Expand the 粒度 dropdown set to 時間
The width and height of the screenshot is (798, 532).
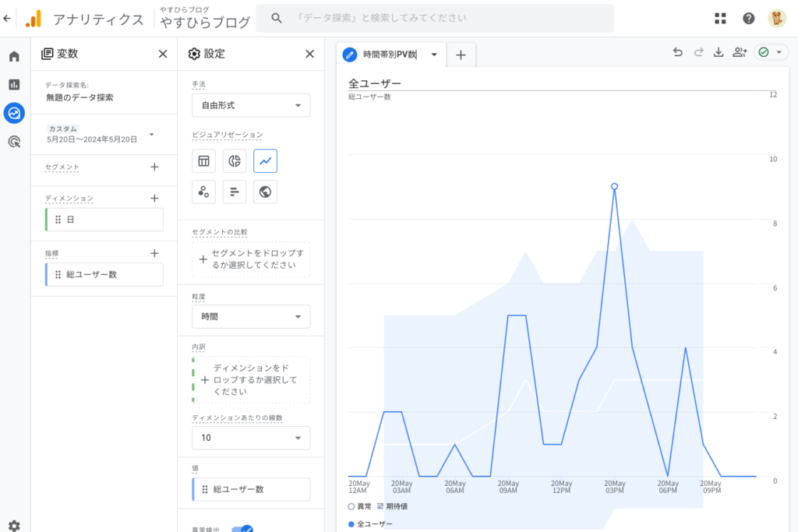click(251, 317)
